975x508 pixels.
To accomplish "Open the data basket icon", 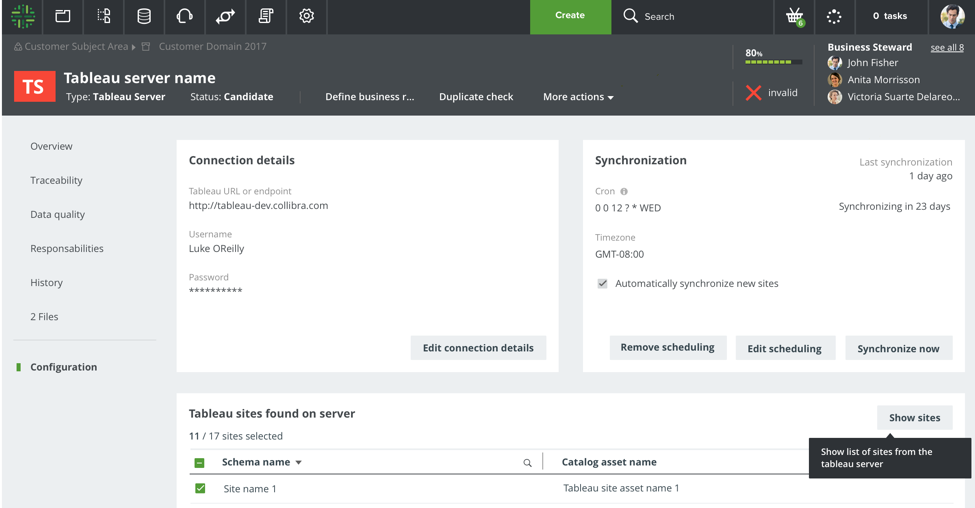I will (795, 17).
